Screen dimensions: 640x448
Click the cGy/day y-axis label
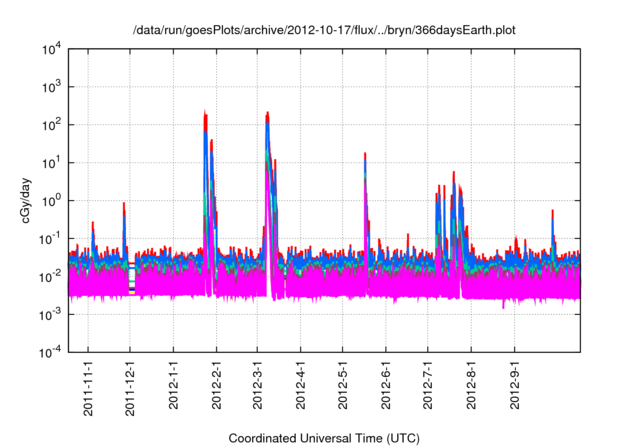[x=27, y=199]
